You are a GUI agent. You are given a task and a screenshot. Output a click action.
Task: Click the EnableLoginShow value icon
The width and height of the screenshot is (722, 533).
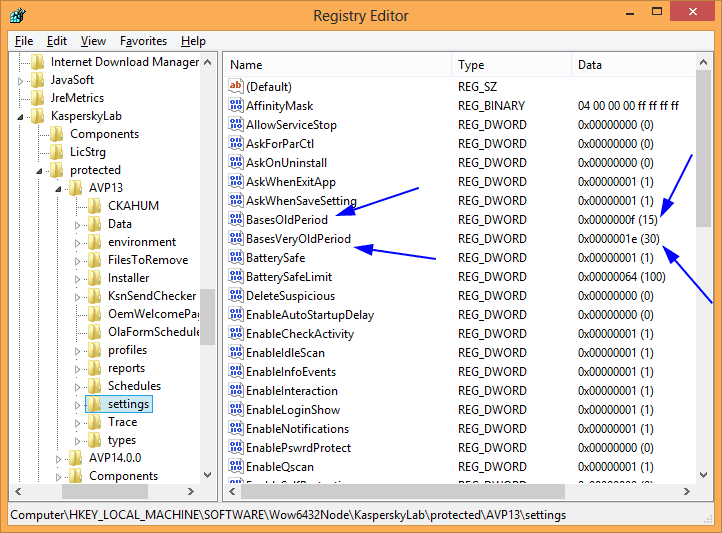pos(236,409)
